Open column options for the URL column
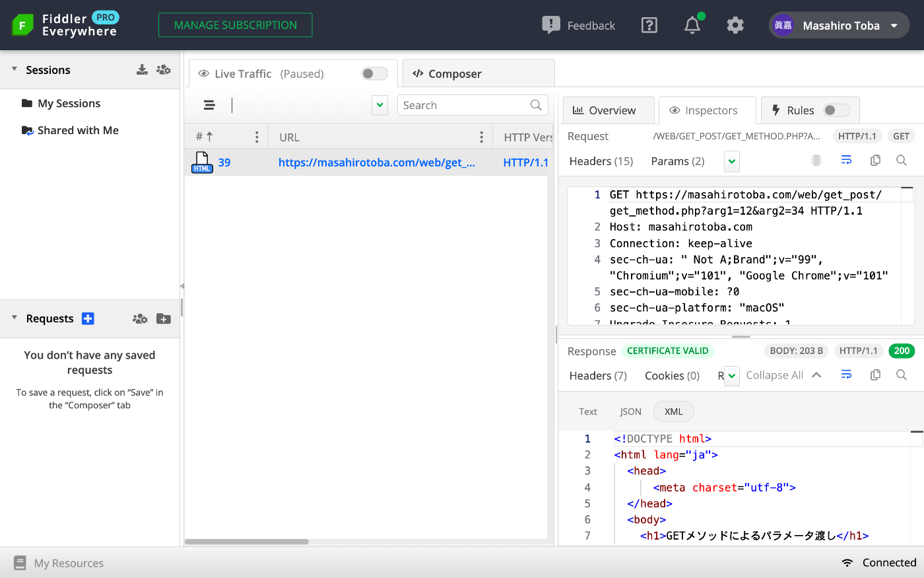The image size is (924, 578). [x=482, y=137]
